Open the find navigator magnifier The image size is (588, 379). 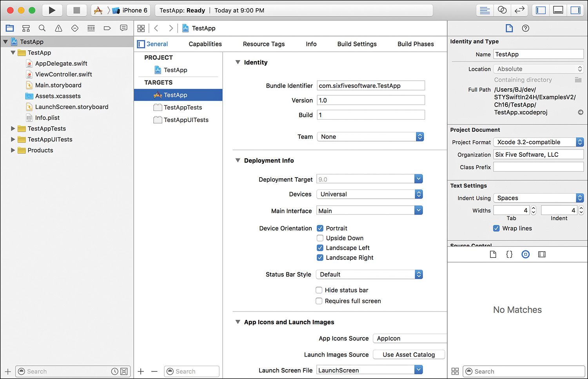click(x=42, y=28)
